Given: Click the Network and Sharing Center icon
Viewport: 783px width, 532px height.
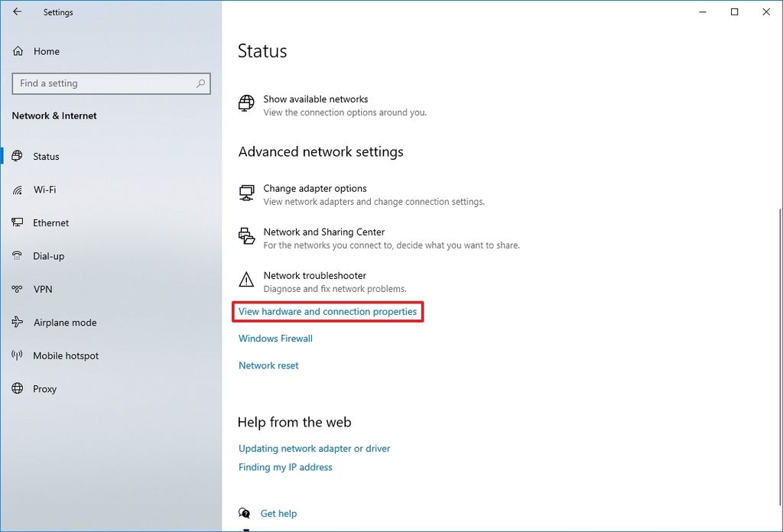Looking at the screenshot, I should [246, 237].
